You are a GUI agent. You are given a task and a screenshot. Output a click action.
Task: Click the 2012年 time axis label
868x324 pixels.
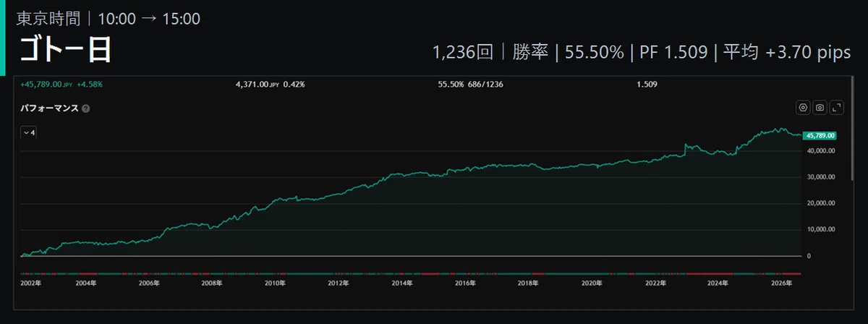338,284
